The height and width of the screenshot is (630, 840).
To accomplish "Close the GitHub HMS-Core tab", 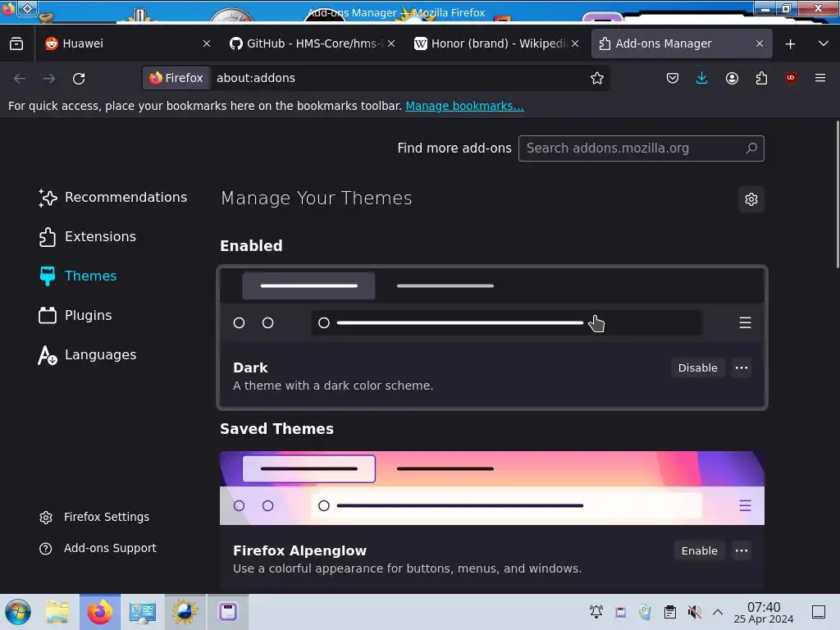I will tap(391, 44).
